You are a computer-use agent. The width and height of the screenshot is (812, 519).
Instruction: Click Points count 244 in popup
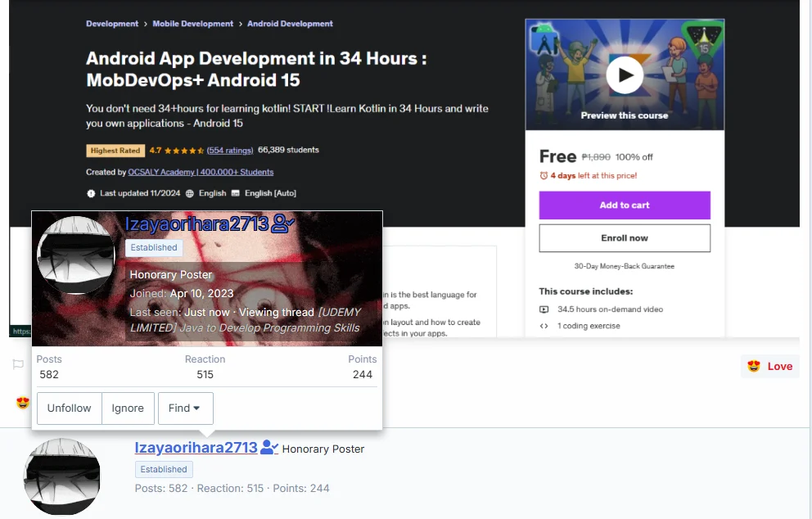pyautogui.click(x=363, y=374)
